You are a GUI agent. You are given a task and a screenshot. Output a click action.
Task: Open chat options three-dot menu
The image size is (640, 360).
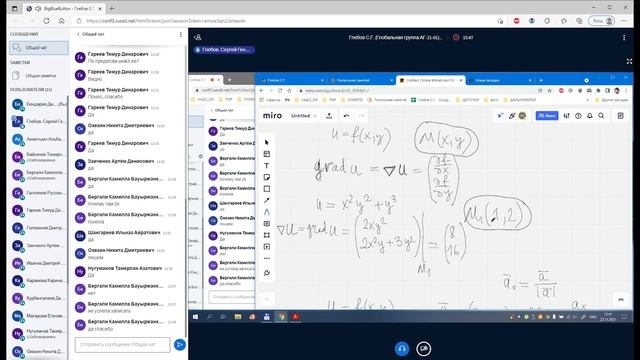pos(181,34)
